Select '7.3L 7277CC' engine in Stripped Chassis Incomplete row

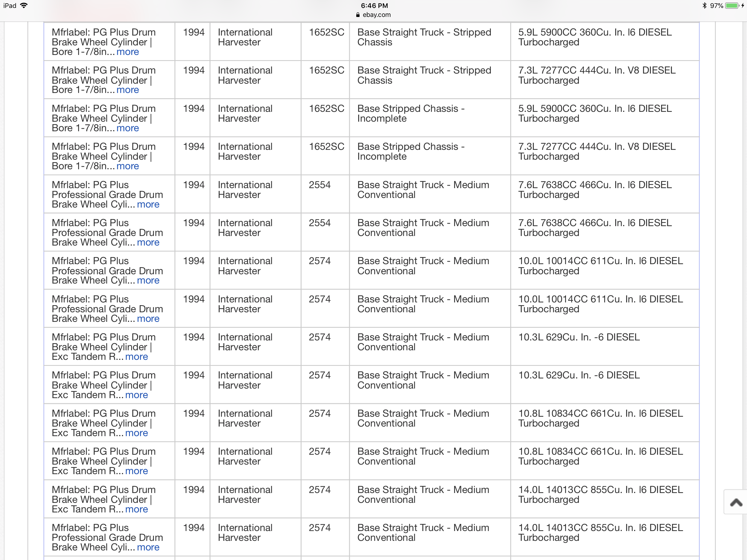[x=597, y=152]
